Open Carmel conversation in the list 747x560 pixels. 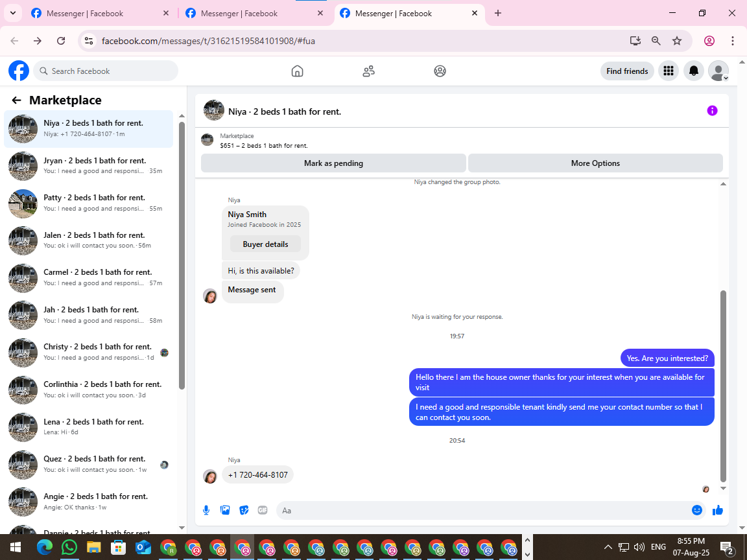point(89,277)
